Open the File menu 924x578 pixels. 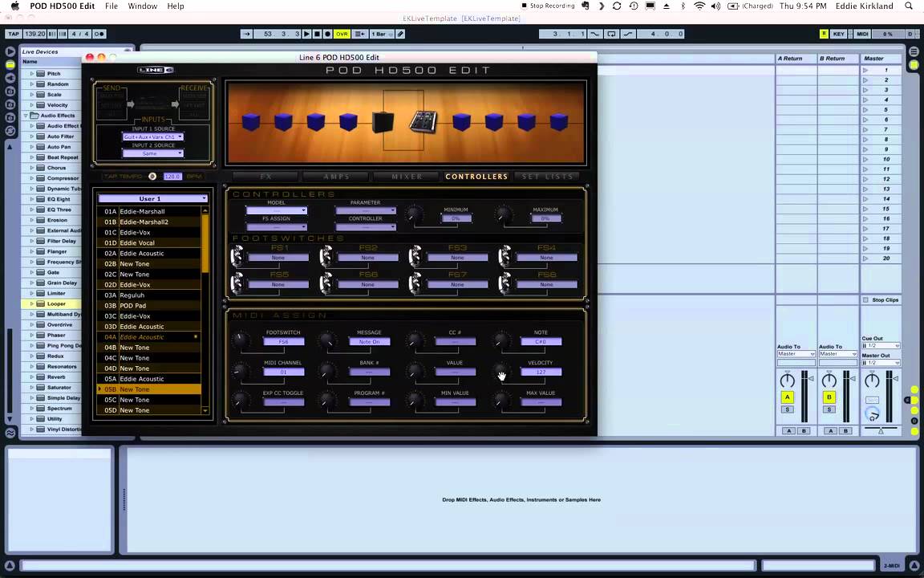point(111,6)
